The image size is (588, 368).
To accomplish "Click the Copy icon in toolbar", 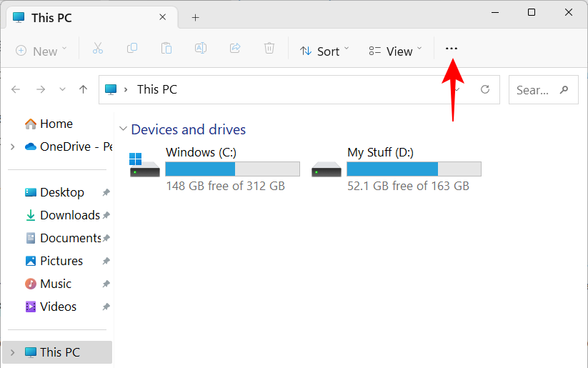I will coord(132,49).
